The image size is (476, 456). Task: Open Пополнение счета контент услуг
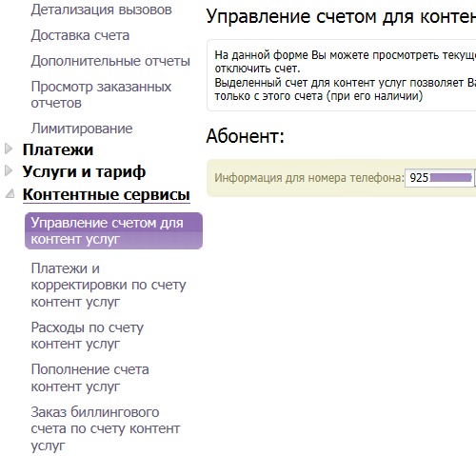[x=89, y=378]
